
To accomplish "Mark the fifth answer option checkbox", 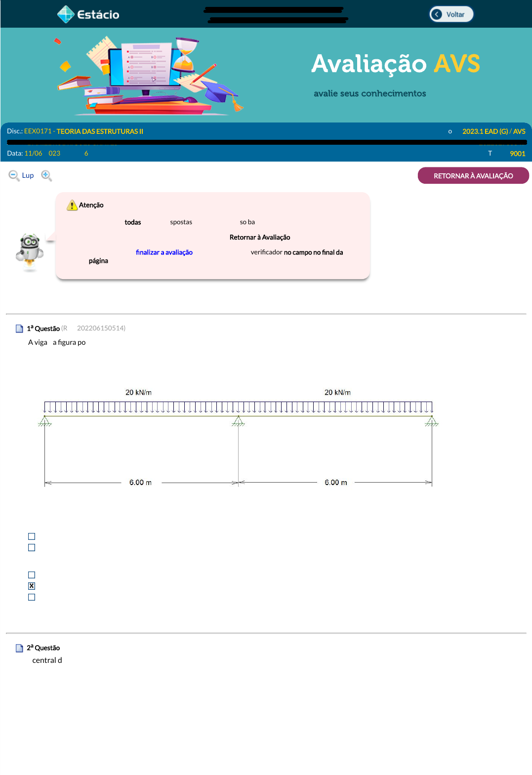I will pyautogui.click(x=32, y=598).
